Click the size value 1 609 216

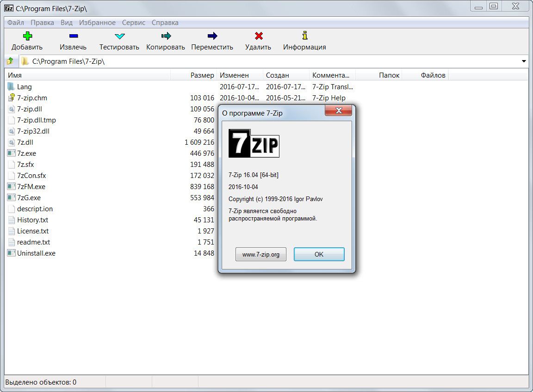click(x=199, y=142)
